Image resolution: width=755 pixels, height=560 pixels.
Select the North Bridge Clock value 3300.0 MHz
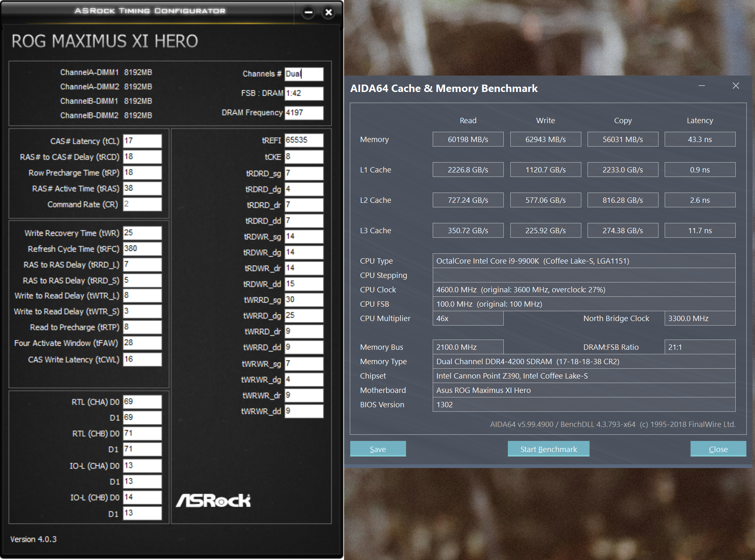(x=700, y=318)
